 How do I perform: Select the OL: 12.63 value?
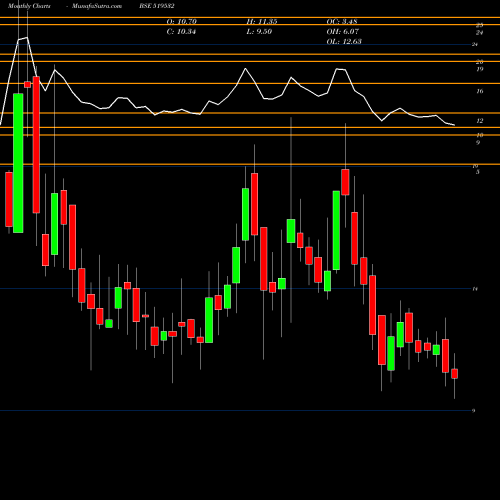(344, 42)
